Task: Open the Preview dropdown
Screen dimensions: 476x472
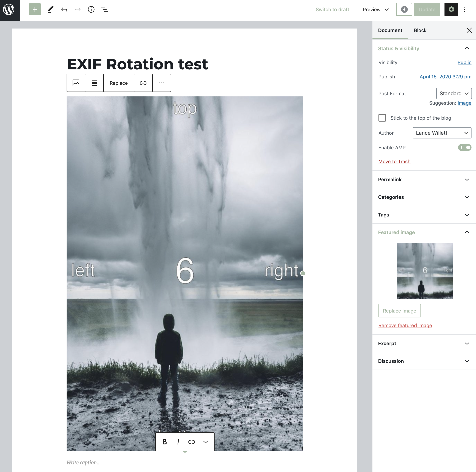Action: point(375,10)
